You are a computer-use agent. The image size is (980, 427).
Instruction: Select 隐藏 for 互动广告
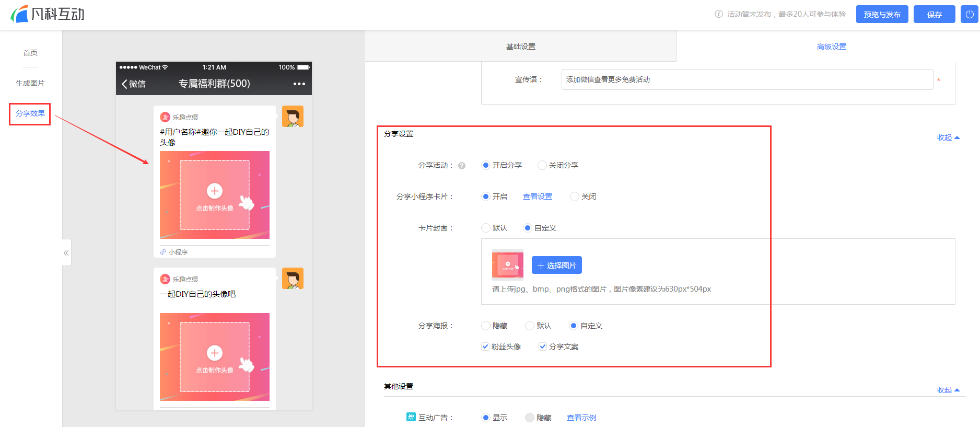[x=530, y=418]
